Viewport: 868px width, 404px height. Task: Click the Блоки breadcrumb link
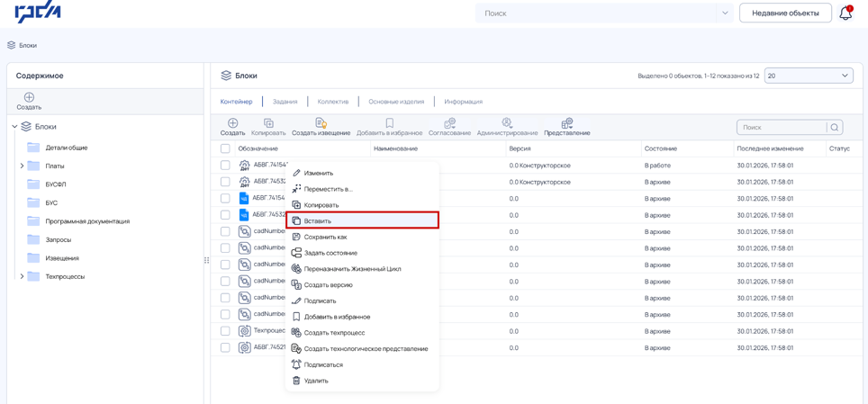coord(28,45)
